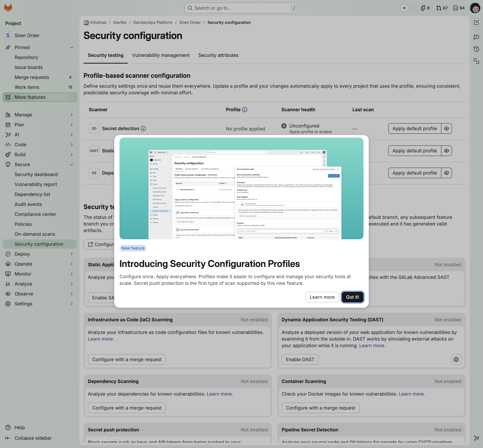Expand the Analyze menu
The height and width of the screenshot is (448, 483).
click(x=40, y=284)
